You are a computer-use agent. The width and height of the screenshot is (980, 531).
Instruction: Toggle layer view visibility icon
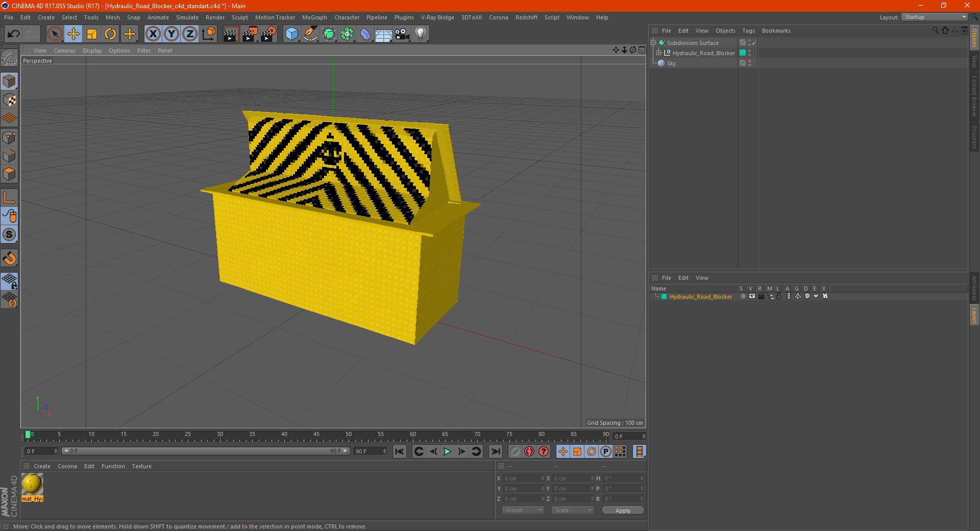point(752,296)
